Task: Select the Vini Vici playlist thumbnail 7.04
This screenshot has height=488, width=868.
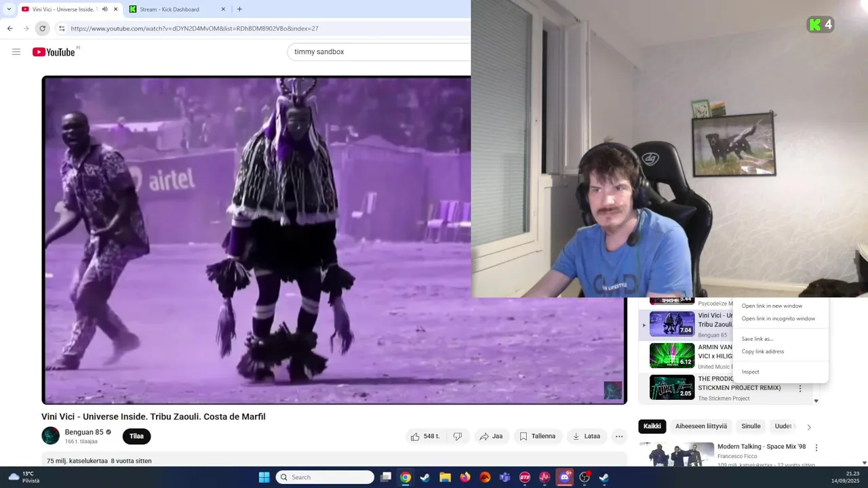Action: click(672, 324)
